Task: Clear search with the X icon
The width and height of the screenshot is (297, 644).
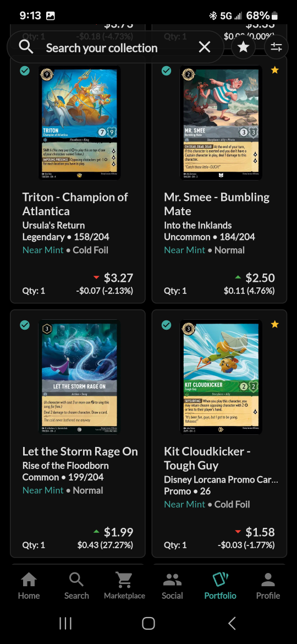Action: point(204,47)
